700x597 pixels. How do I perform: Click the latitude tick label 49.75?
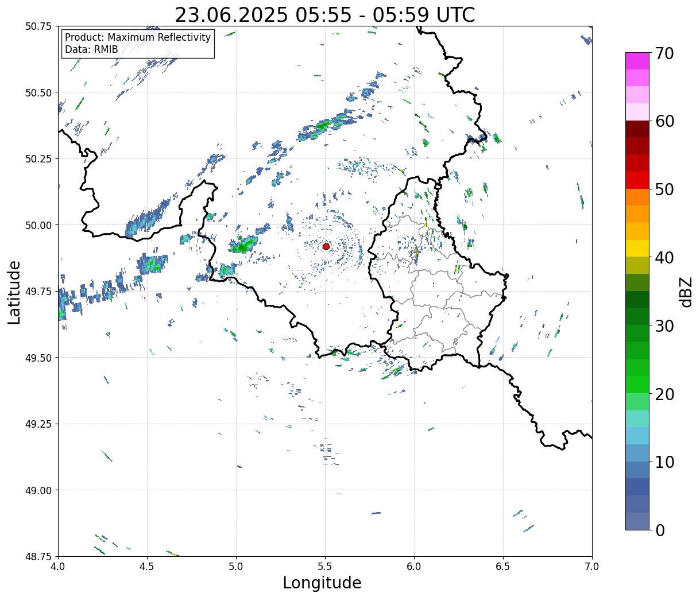38,292
